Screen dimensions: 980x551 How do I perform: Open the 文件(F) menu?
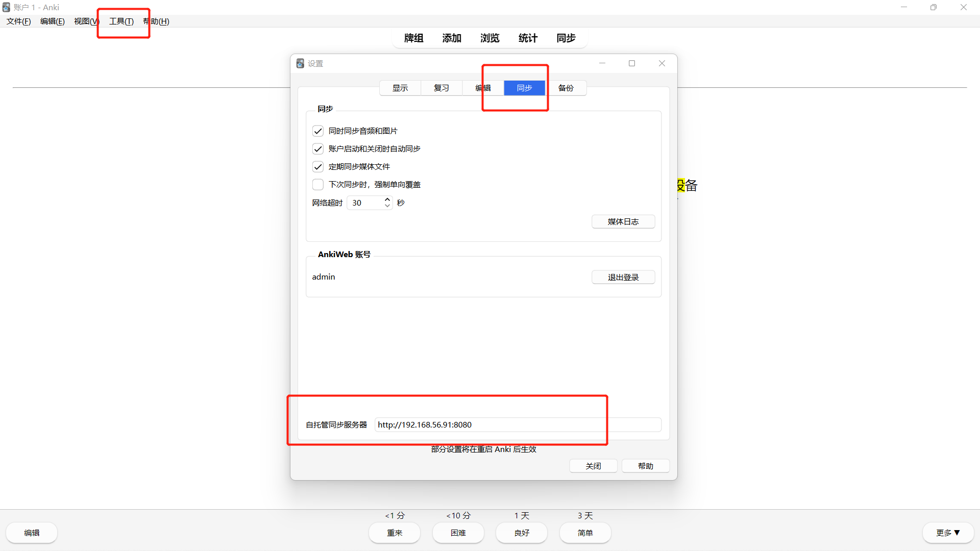tap(19, 21)
